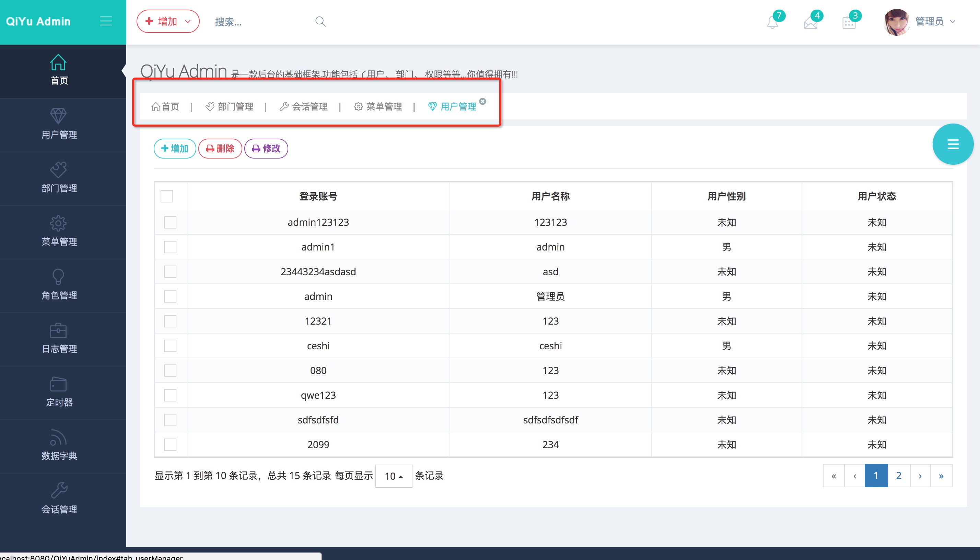Open the page-size dropdown showing 10
980x560 pixels.
394,476
